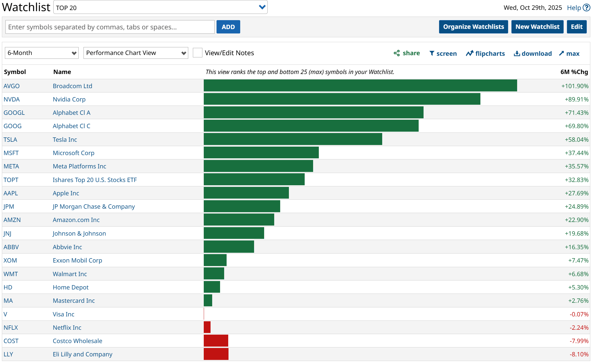602x364 pixels.
Task: Click the Help question mark icon
Action: (x=587, y=8)
